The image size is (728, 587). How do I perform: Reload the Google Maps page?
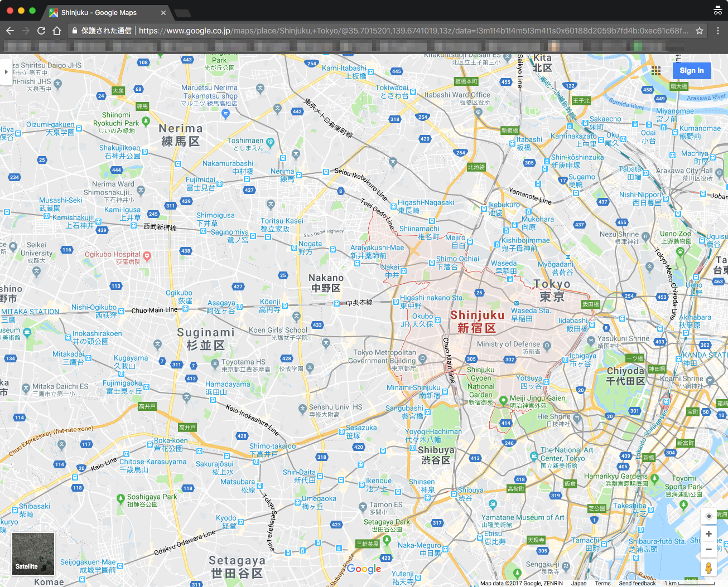click(41, 31)
